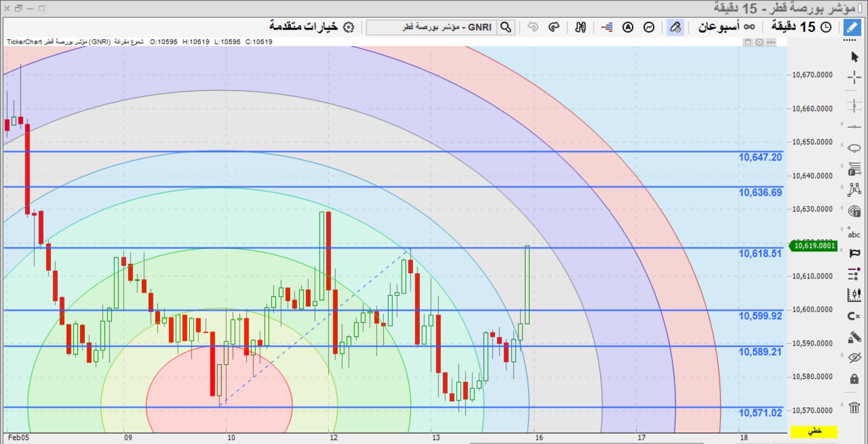This screenshot has width=868, height=444.
Task: Expand the ellipse tool submenu arrow
Action: point(842,145)
